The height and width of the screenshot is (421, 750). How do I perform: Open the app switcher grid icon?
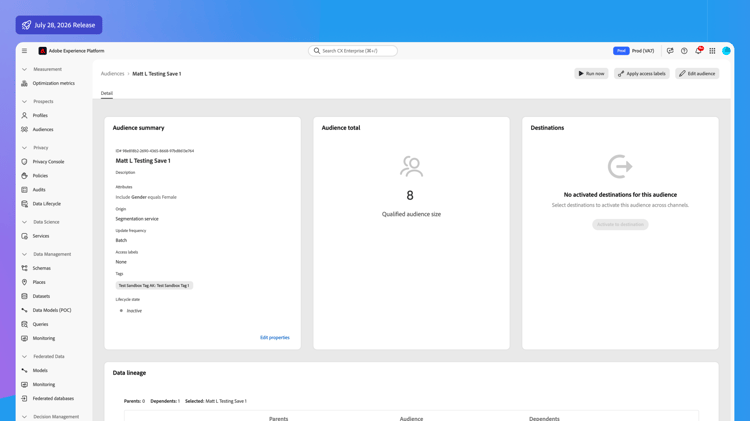[712, 51]
